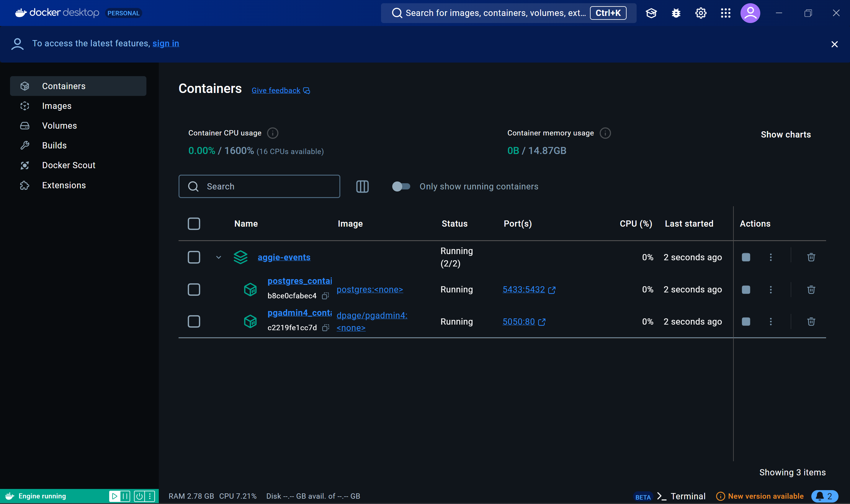The width and height of the screenshot is (850, 504).
Task: Check the postgres container row checkbox
Action: point(194,289)
